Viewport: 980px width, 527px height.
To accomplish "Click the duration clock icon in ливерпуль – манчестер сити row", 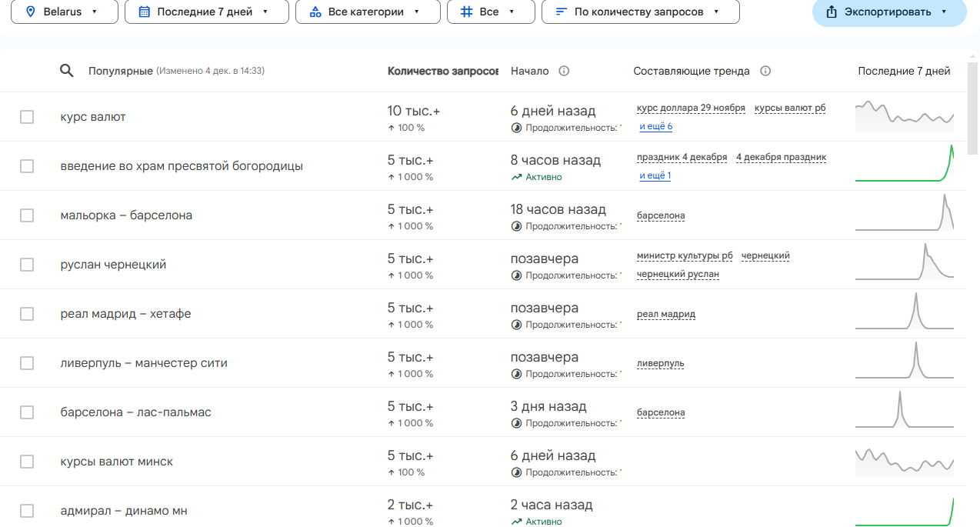I will [x=516, y=374].
